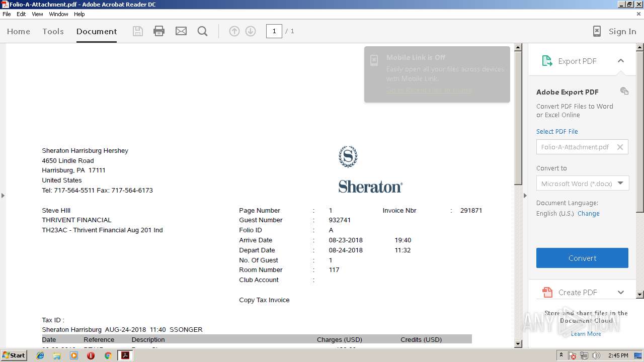Image resolution: width=644 pixels, height=362 pixels.
Task: Click 'Tel: 717-564-5511 Fax: 717-564-6173' line
Action: click(97, 191)
